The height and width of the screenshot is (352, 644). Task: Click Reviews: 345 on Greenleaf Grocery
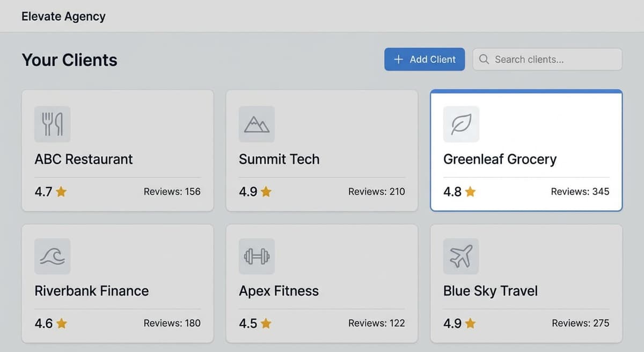[580, 191]
